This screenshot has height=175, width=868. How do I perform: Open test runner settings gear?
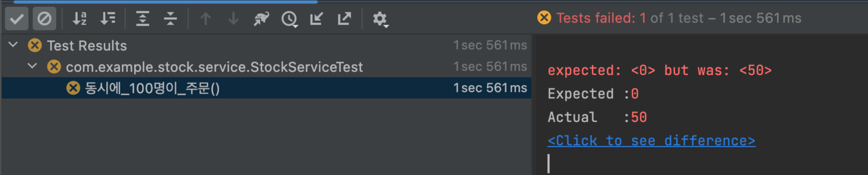pyautogui.click(x=380, y=19)
